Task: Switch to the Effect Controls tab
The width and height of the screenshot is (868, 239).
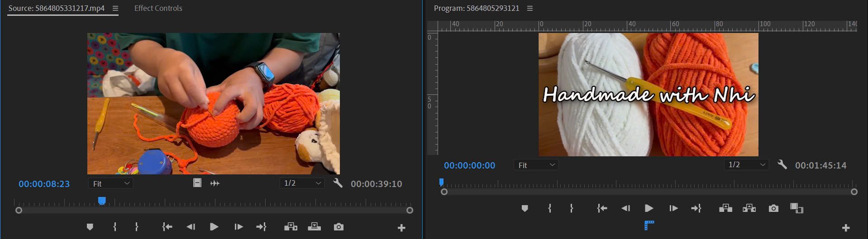Action: [158, 8]
